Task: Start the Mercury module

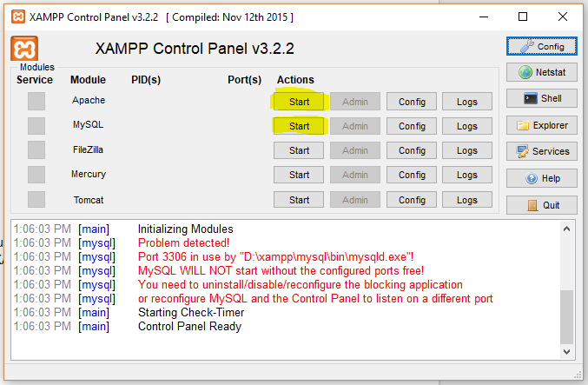Action: [x=299, y=175]
